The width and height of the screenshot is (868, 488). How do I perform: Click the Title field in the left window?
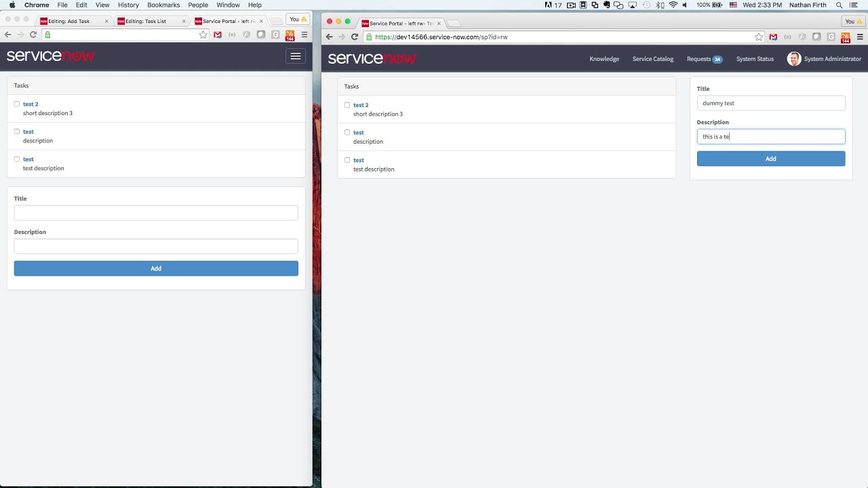click(156, 213)
